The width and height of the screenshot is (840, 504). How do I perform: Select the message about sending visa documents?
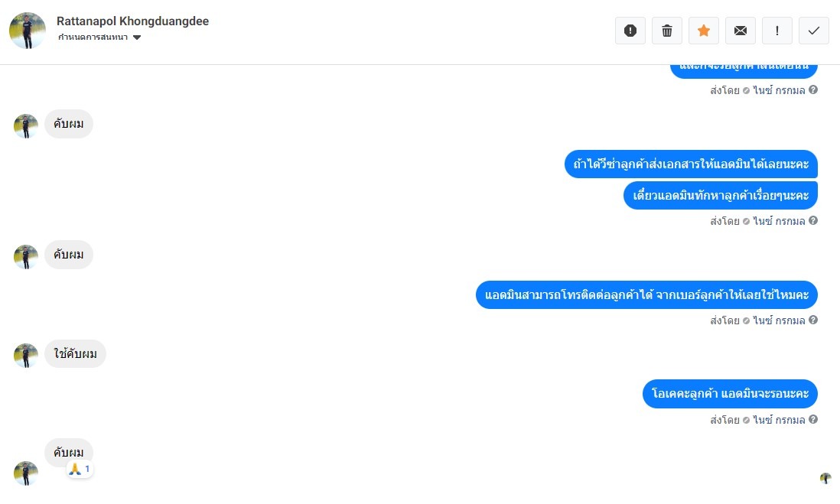coord(691,164)
